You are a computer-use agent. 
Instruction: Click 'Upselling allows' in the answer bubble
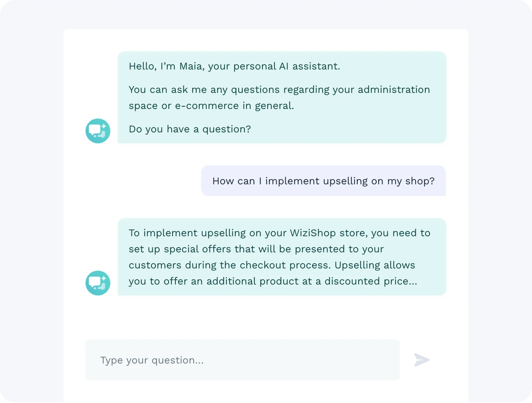pos(375,265)
